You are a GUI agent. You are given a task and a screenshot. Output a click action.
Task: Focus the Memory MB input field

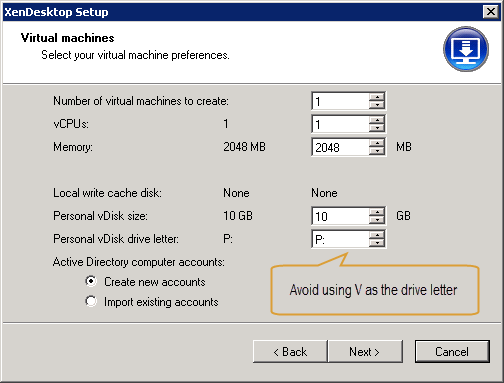340,147
